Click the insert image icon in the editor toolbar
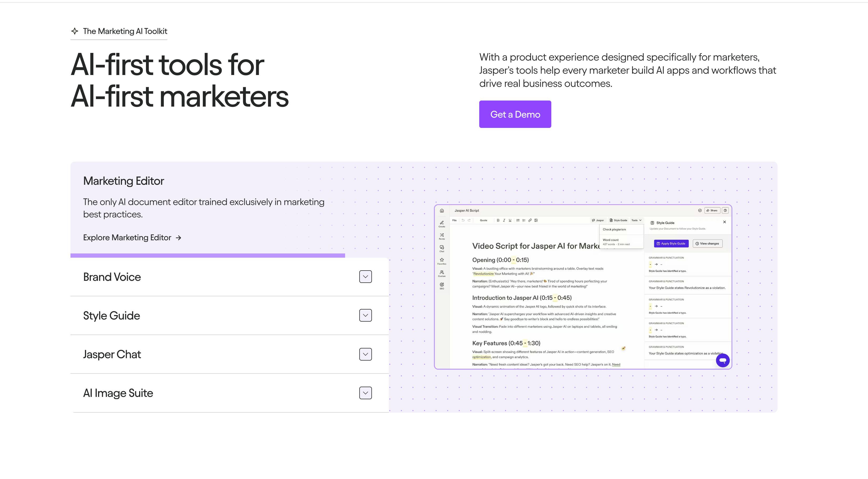Viewport: 868px width, 479px height. (x=536, y=221)
